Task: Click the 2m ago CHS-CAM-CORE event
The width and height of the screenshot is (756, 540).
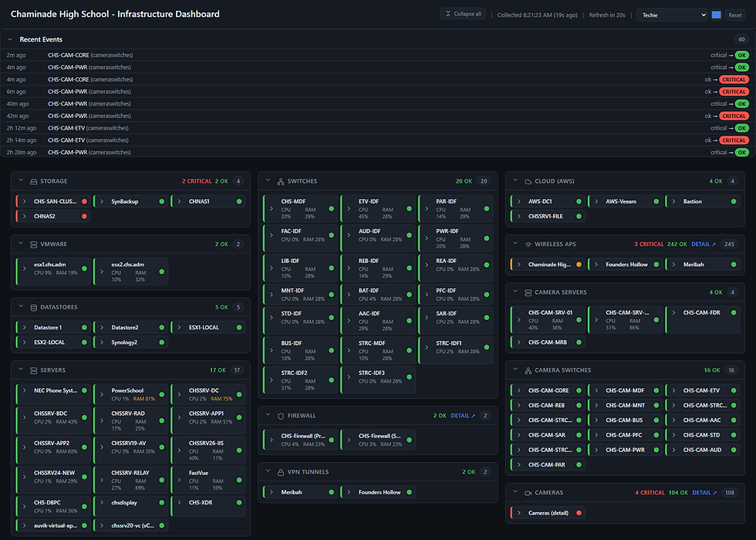Action: coord(377,56)
